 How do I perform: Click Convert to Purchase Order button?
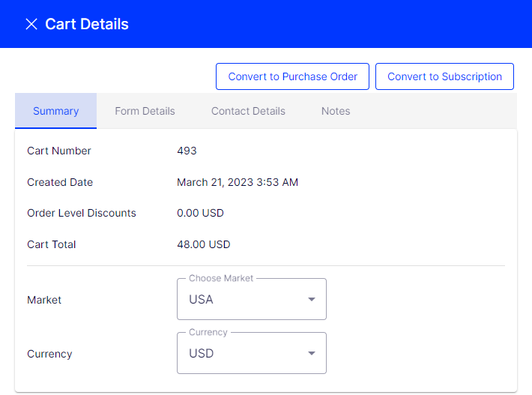tap(292, 76)
